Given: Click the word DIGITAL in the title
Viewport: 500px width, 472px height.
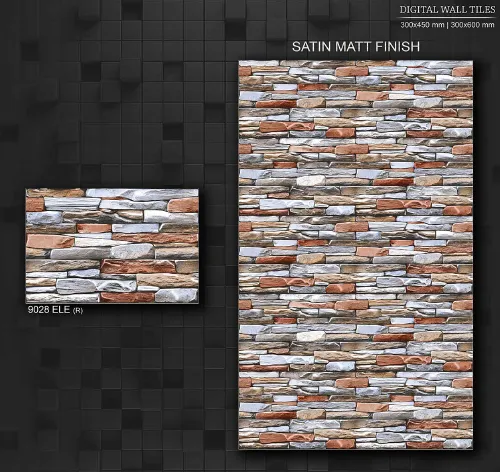Looking at the screenshot, I should tap(418, 10).
